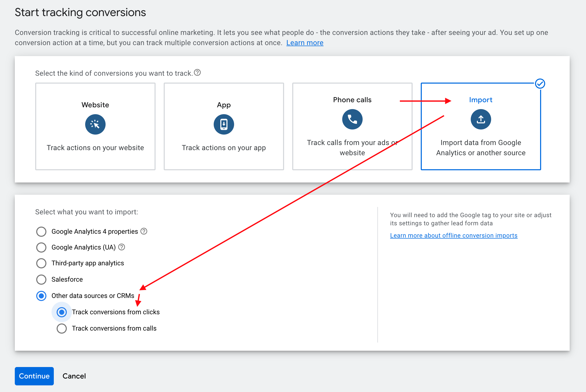This screenshot has width=586, height=392.
Task: Click help icon next to GA4 properties
Action: (144, 231)
